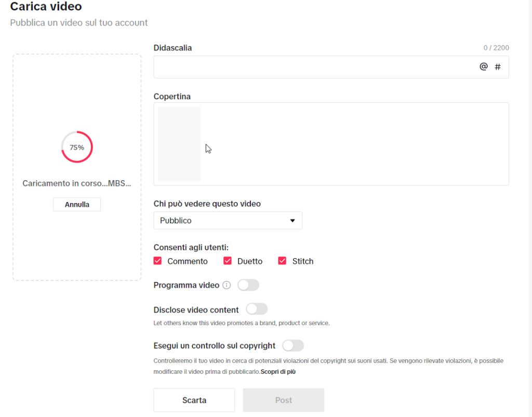Select the blank cover thumbnail under Copertina
The height and width of the screenshot is (417, 532).
click(179, 144)
